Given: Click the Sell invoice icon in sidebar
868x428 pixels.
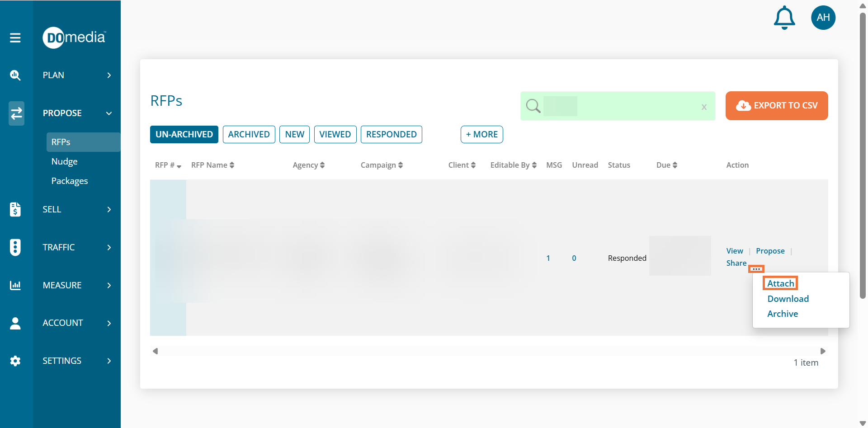Looking at the screenshot, I should tap(15, 209).
